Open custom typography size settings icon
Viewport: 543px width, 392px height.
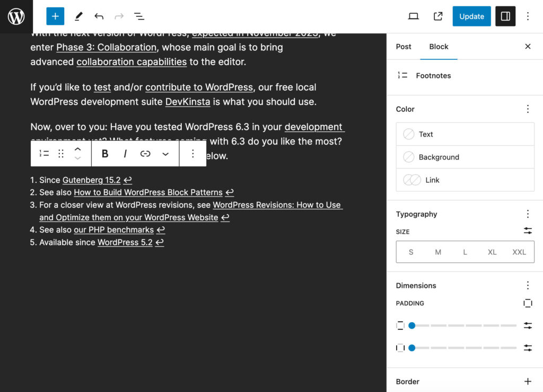click(528, 231)
